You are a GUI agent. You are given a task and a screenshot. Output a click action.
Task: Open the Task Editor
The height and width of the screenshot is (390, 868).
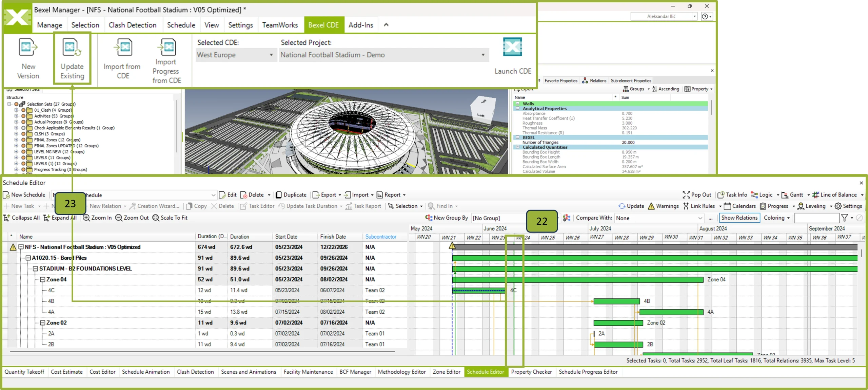[x=257, y=206]
